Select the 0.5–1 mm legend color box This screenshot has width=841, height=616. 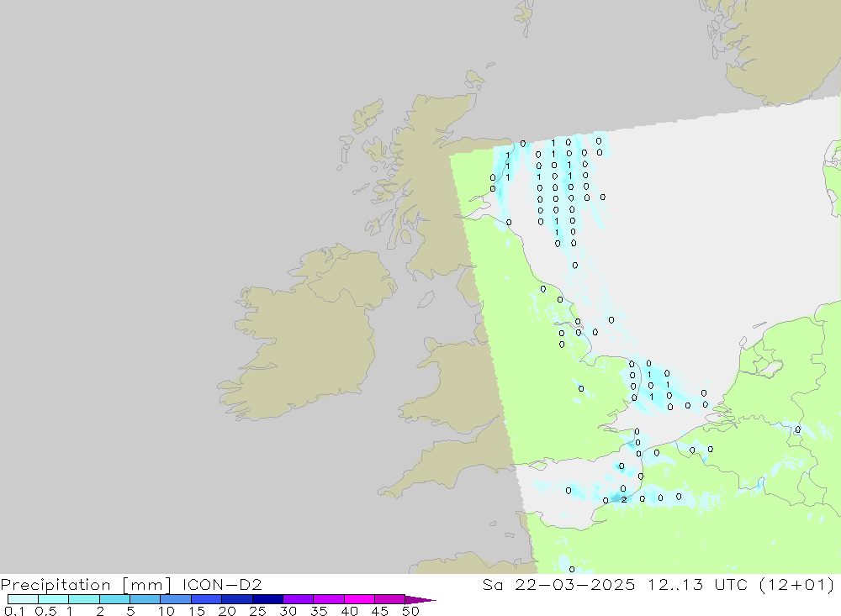tap(54, 599)
